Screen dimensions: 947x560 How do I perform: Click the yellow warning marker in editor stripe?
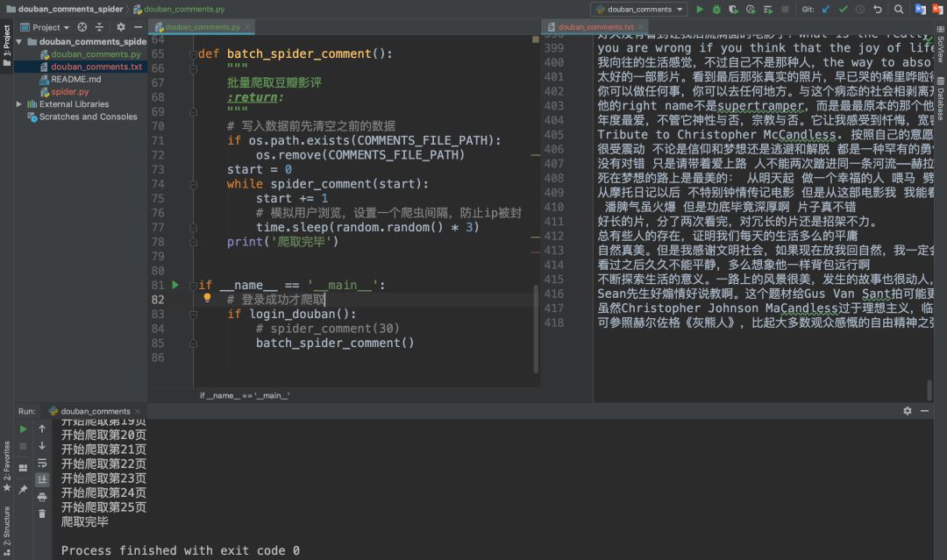tap(536, 39)
